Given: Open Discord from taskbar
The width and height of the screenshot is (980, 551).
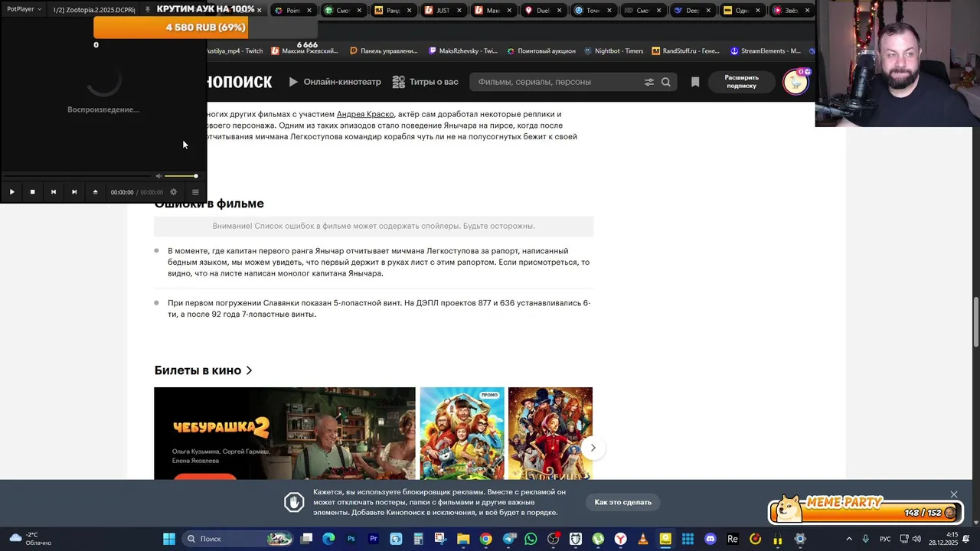Looking at the screenshot, I should 710,539.
